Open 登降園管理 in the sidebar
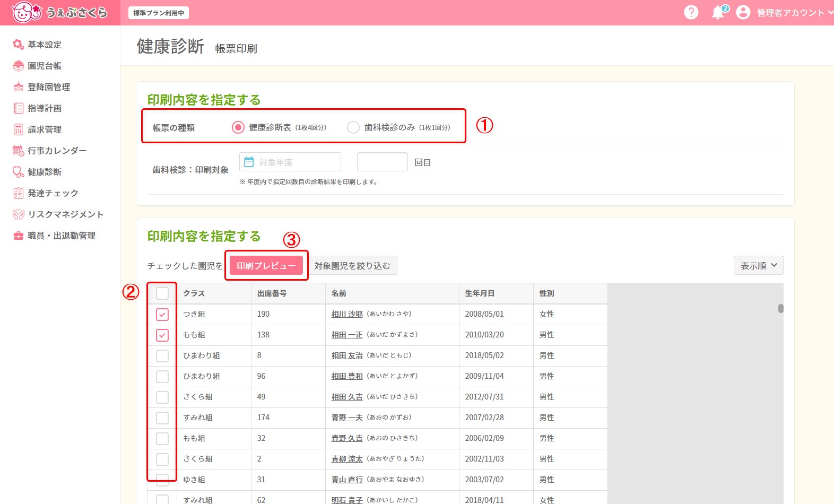Viewport: 834px width, 504px height. pyautogui.click(x=49, y=87)
